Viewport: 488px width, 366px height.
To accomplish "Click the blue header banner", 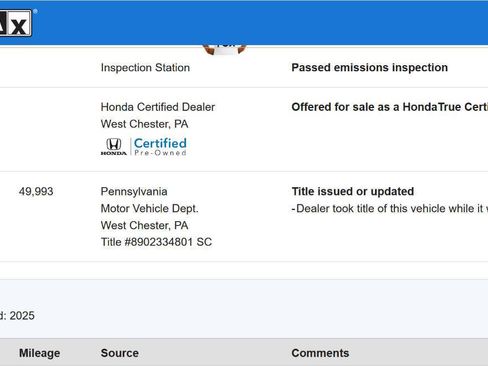I will click(x=244, y=23).
